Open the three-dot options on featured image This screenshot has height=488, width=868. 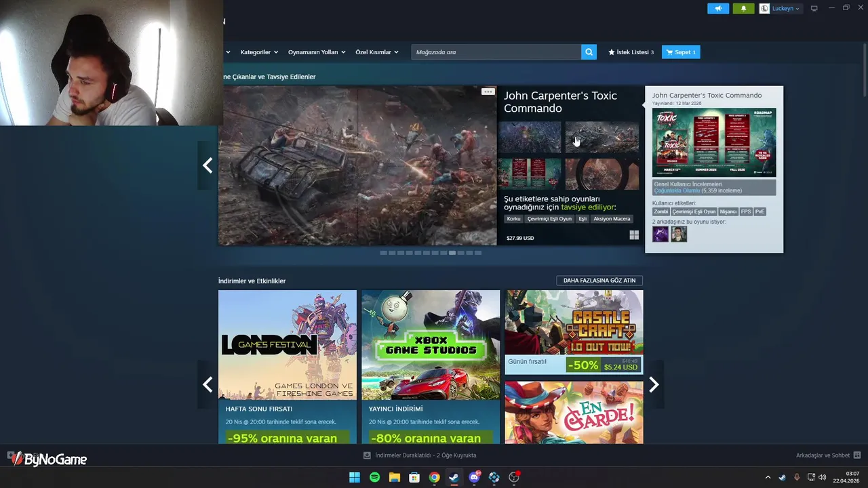[488, 91]
